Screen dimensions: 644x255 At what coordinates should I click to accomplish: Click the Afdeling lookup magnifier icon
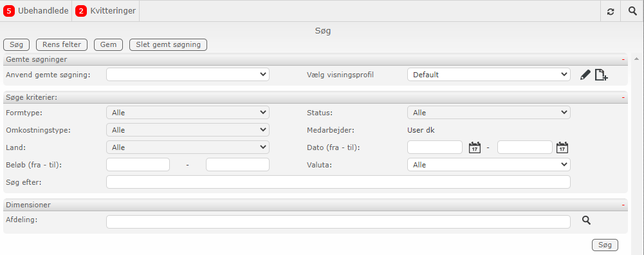pos(587,221)
